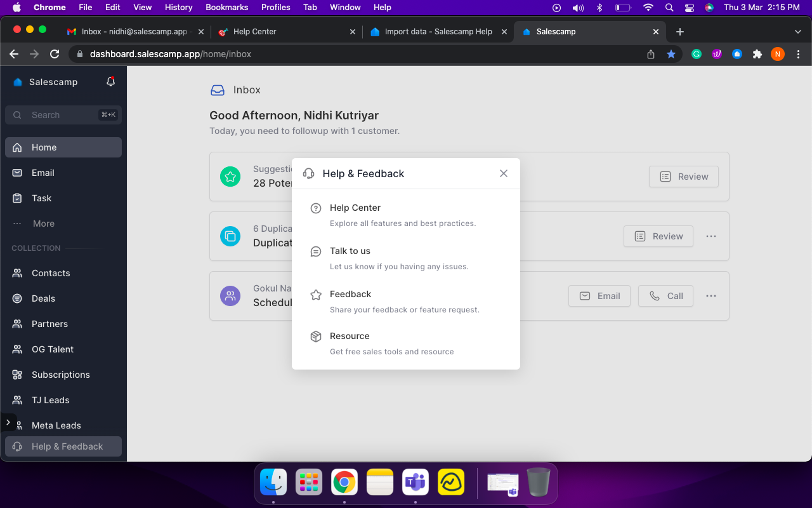Click Review button for suggestions card
Viewport: 812px width, 508px height.
point(683,177)
